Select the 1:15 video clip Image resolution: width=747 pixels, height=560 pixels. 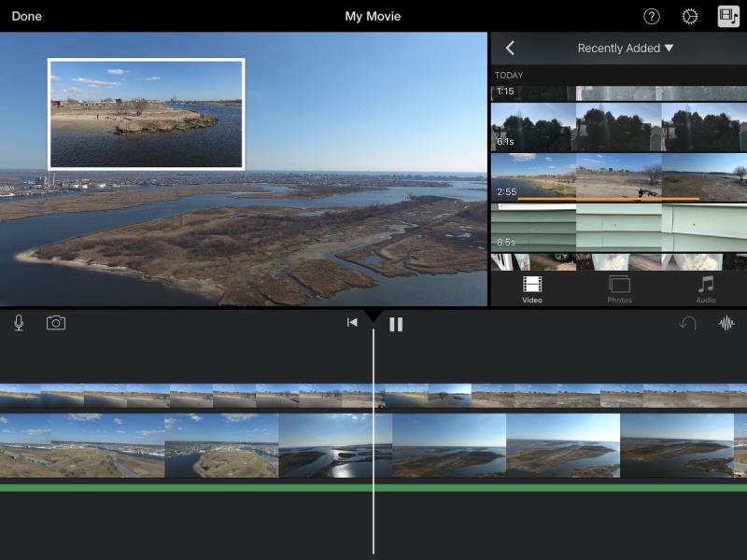pos(619,92)
